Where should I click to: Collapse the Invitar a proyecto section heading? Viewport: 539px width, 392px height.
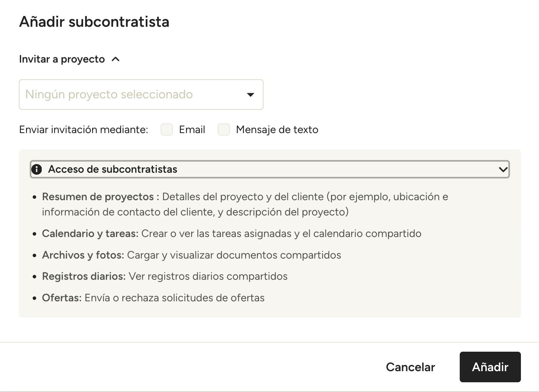tap(62, 59)
